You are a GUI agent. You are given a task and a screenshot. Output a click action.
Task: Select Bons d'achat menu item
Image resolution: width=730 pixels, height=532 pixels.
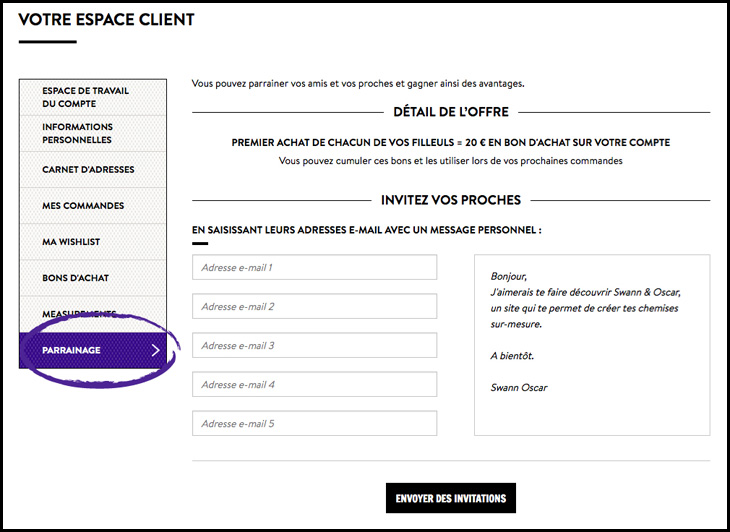coord(76,278)
